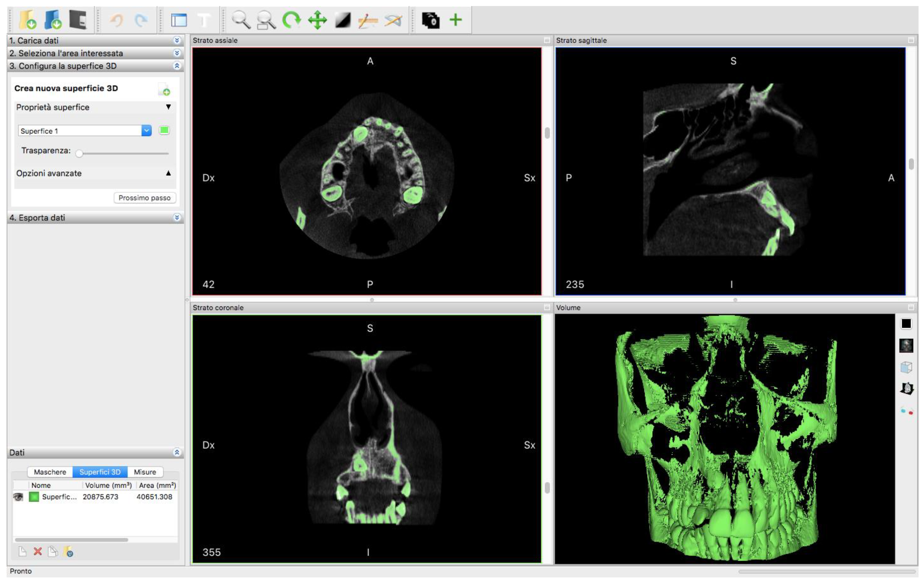Select the green move/pan arrows tool
Image resolution: width=924 pixels, height=582 pixels.
click(x=317, y=19)
